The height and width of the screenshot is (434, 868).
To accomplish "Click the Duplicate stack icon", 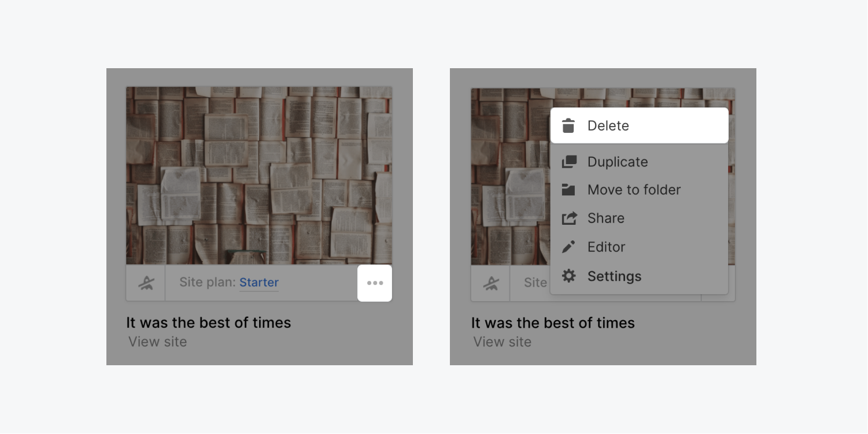I will click(569, 162).
